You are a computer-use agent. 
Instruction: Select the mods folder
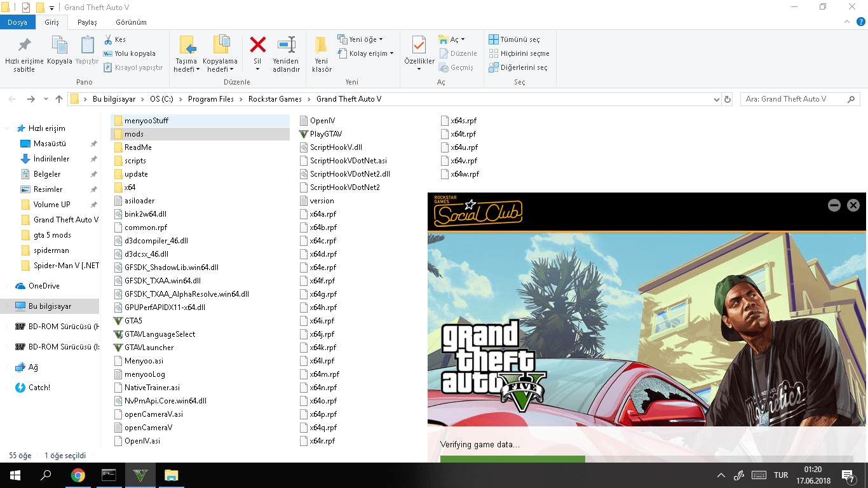pos(200,134)
